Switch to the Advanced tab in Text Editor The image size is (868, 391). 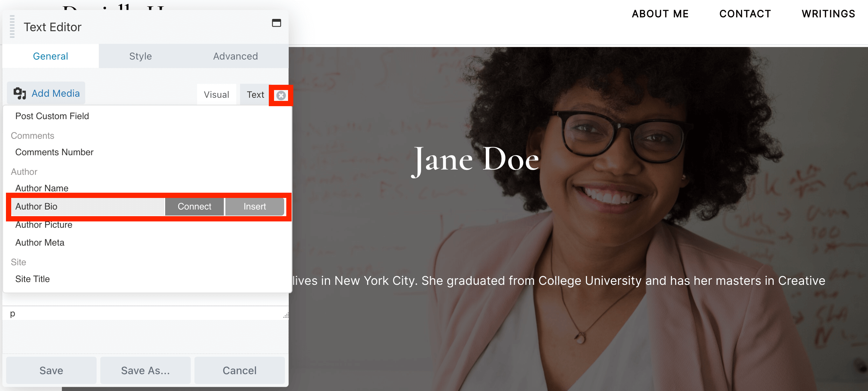(x=235, y=56)
